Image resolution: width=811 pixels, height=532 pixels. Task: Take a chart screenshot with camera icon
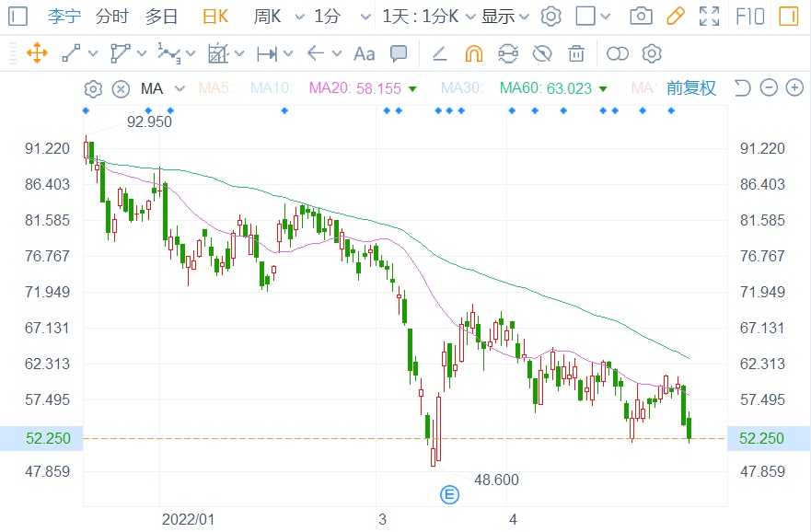(x=641, y=17)
